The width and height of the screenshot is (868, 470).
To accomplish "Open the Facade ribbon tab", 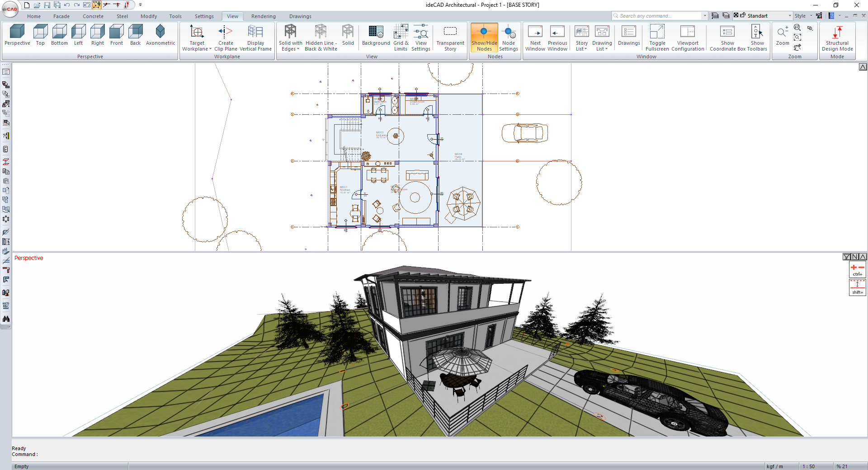I will point(61,16).
